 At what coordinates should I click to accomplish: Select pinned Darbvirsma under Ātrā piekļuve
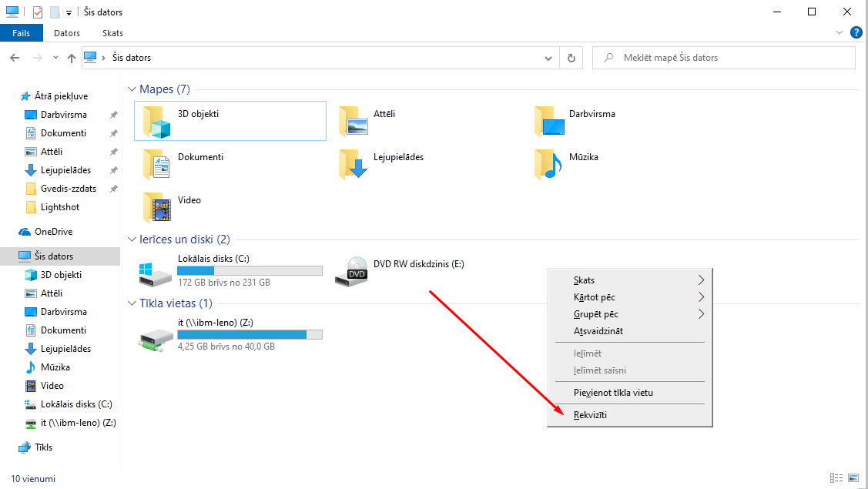[x=64, y=115]
